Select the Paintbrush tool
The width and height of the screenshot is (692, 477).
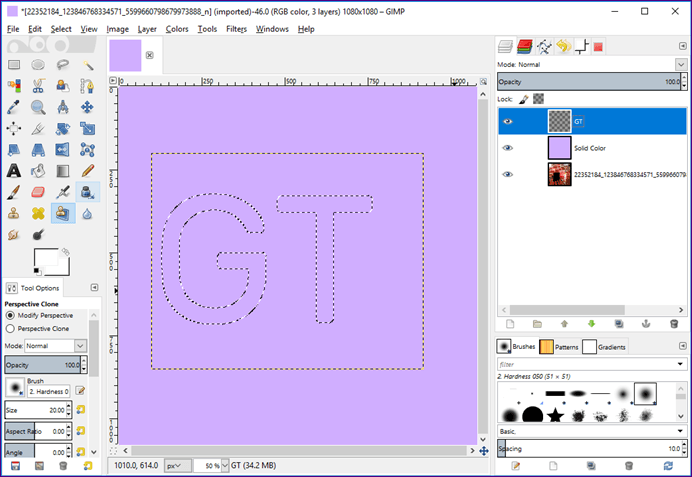point(14,192)
